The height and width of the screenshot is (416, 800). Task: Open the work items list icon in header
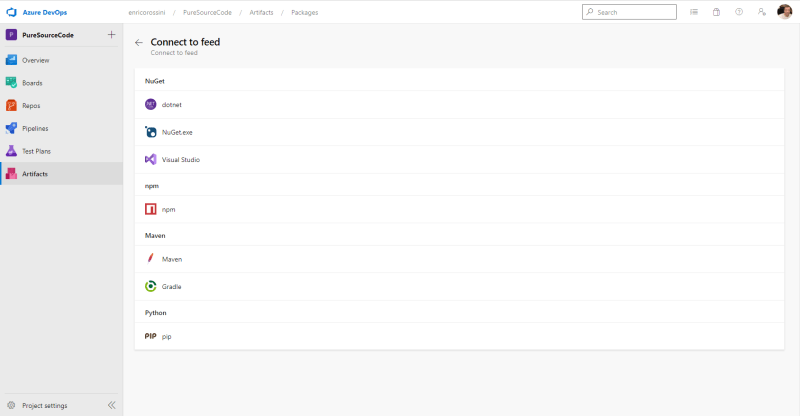[x=694, y=12]
